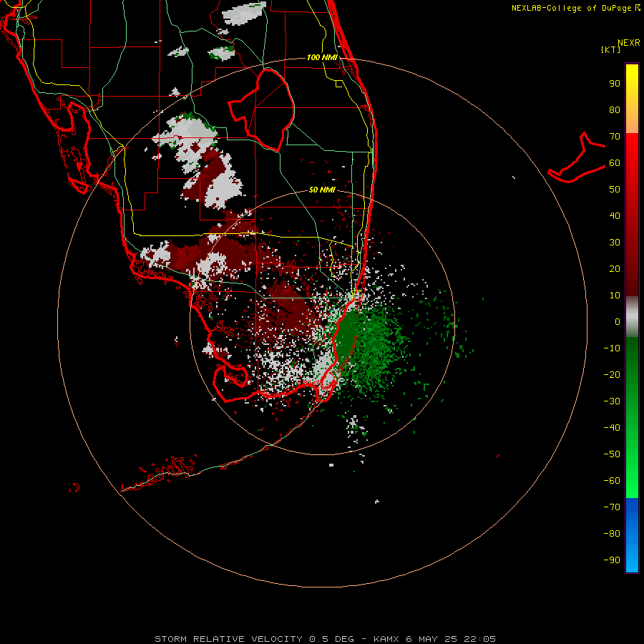Click the 80 value on the velocity scale
This screenshot has height=644, width=644.
click(615, 110)
